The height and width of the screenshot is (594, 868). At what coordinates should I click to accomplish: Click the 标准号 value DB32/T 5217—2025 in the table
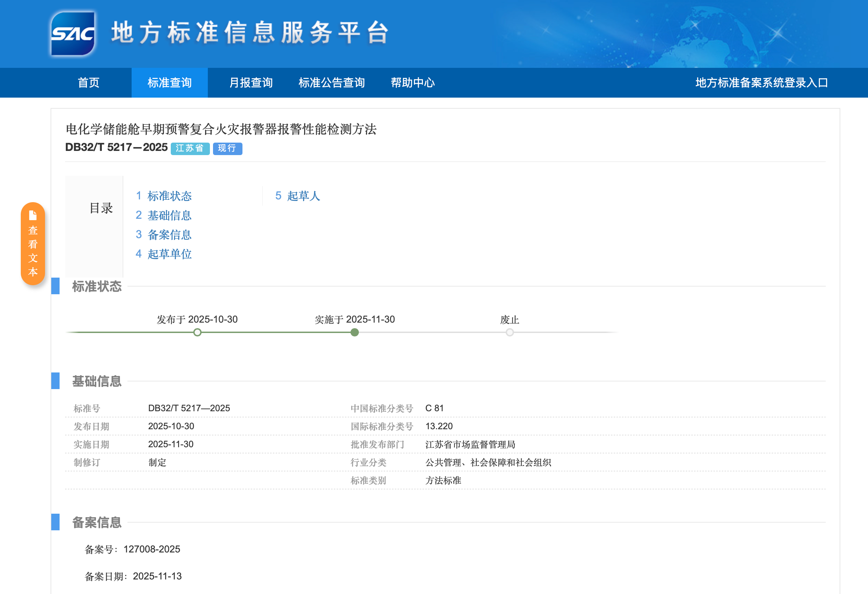point(189,408)
